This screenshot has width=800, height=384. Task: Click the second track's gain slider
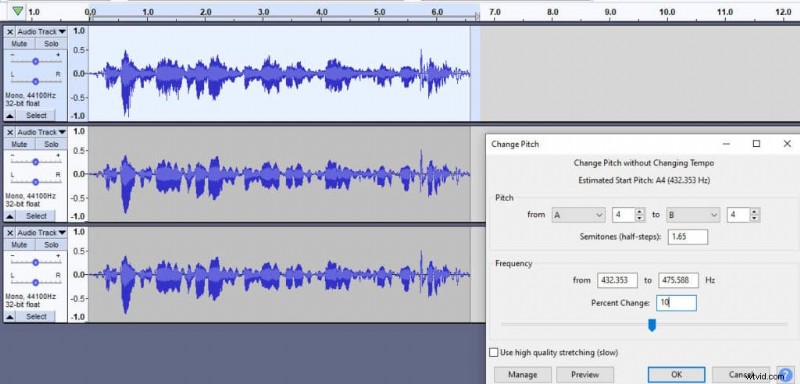[x=35, y=162]
